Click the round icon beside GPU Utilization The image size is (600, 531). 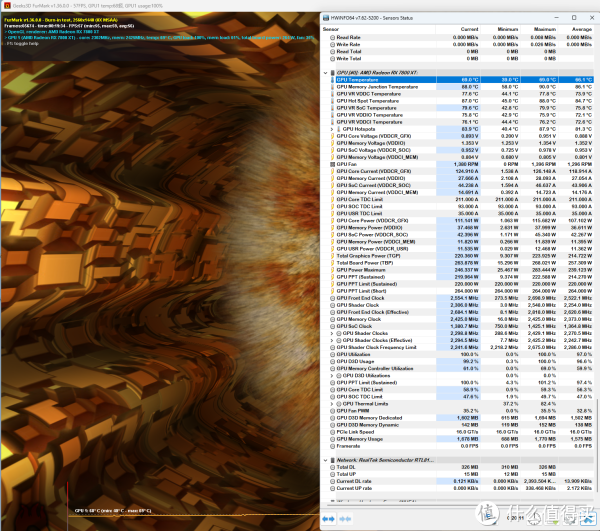pos(332,354)
